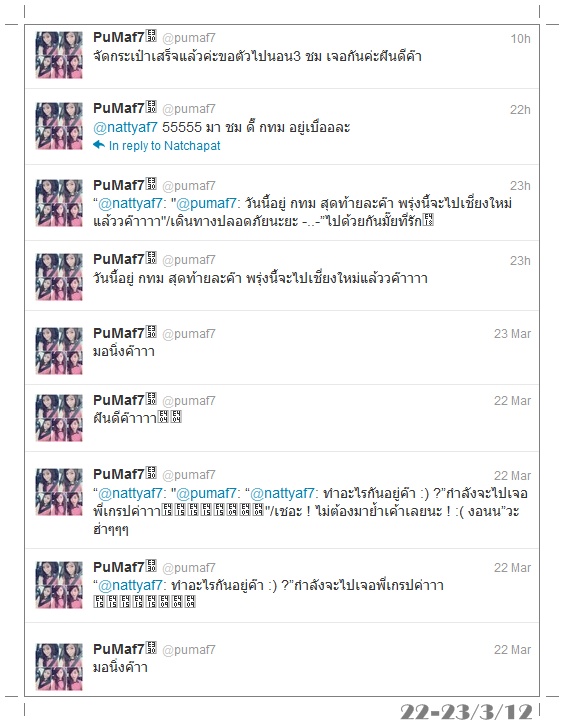564x721 pixels.
Task: Open the avatar of the long 22 Mar quoted tweet
Action: pyautogui.click(x=59, y=492)
